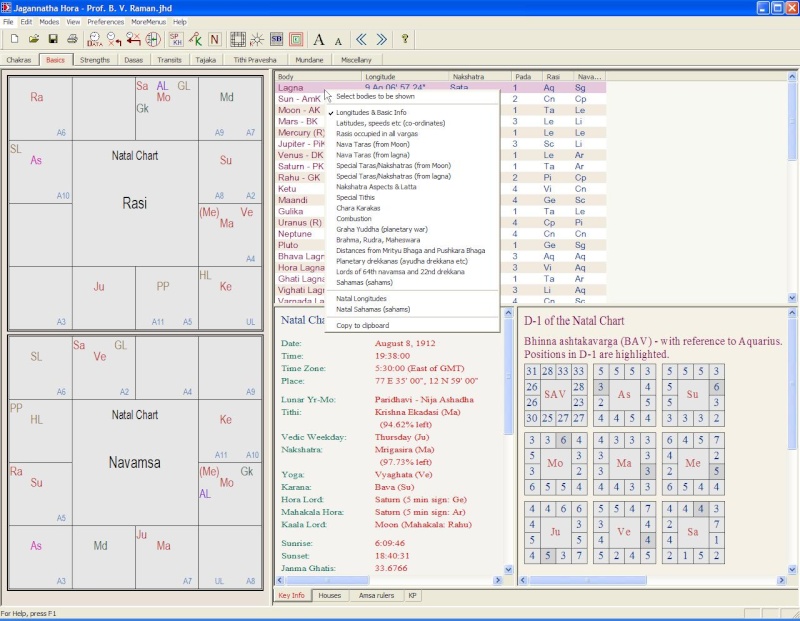Viewport: 800px width, 621px height.
Task: Choose Select bodies to be shown
Action: click(x=376, y=96)
